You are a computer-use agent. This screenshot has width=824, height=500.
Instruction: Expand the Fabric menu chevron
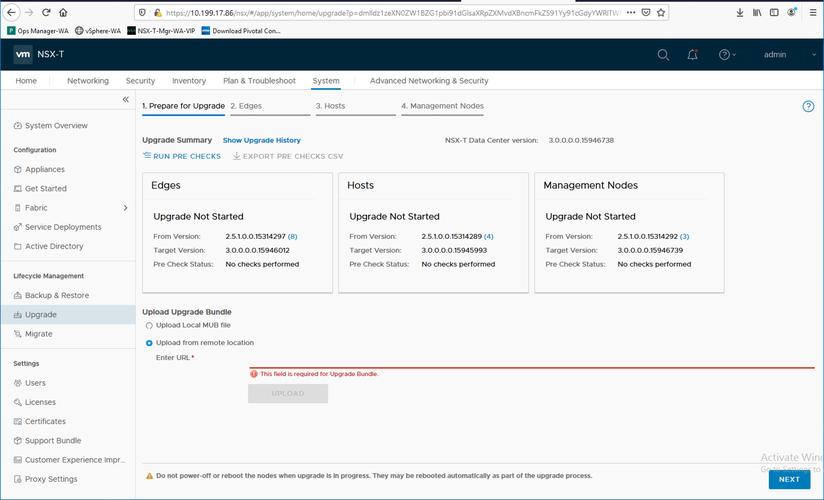pos(125,208)
